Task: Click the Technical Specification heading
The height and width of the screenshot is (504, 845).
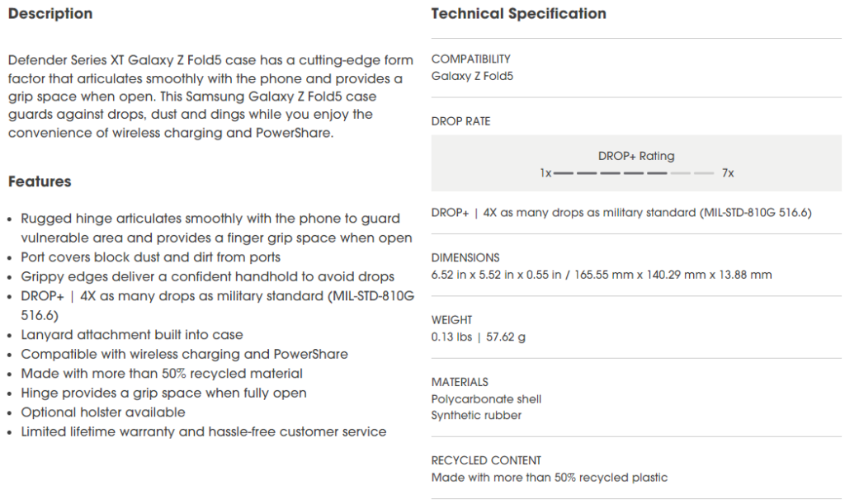Action: point(518,14)
